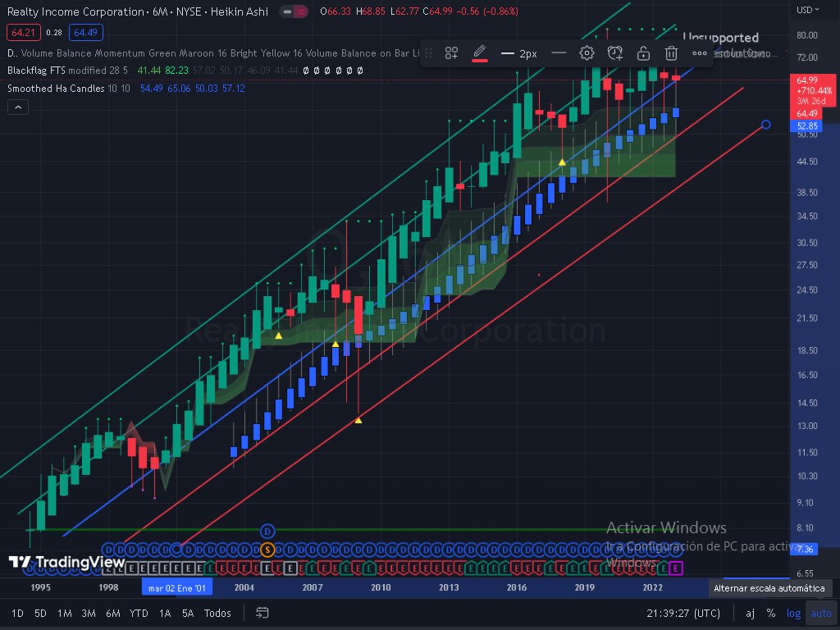Select the 6M range
This screenshot has width=840, height=630.
112,613
